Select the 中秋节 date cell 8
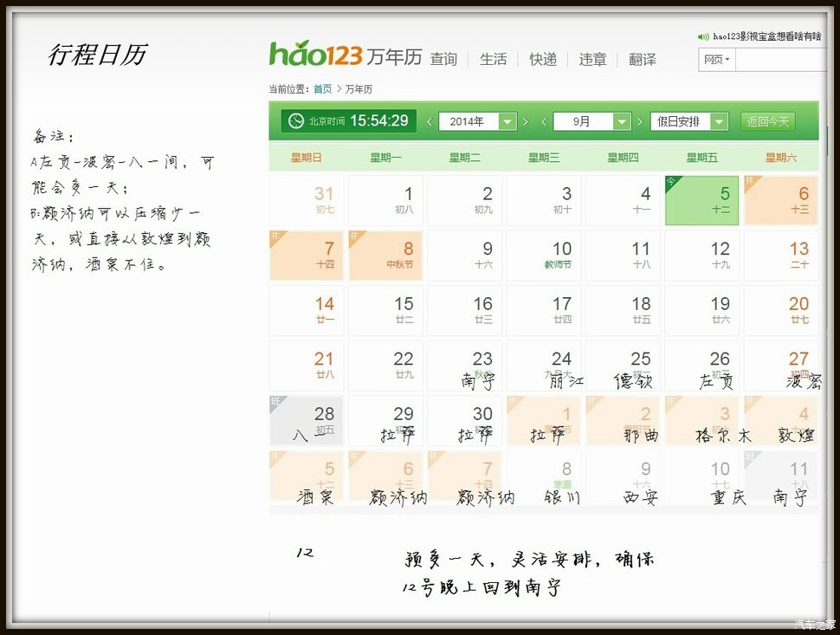This screenshot has height=635, width=840. (385, 256)
